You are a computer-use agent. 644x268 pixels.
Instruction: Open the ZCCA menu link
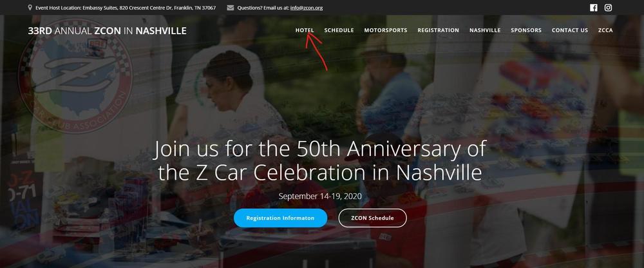click(x=605, y=30)
